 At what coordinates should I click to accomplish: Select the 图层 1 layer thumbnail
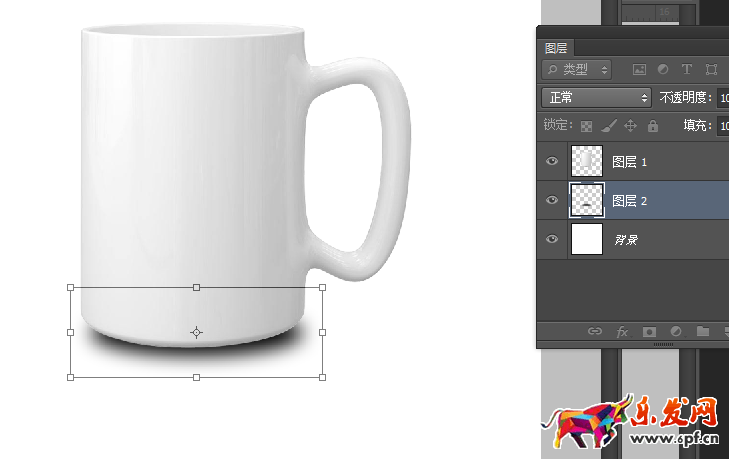(587, 162)
